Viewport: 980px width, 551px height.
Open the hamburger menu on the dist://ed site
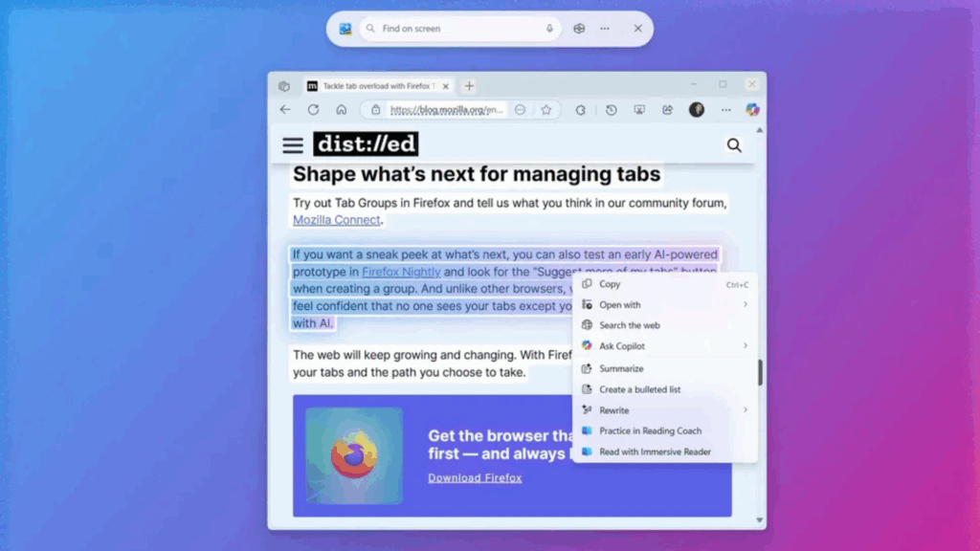click(x=293, y=145)
